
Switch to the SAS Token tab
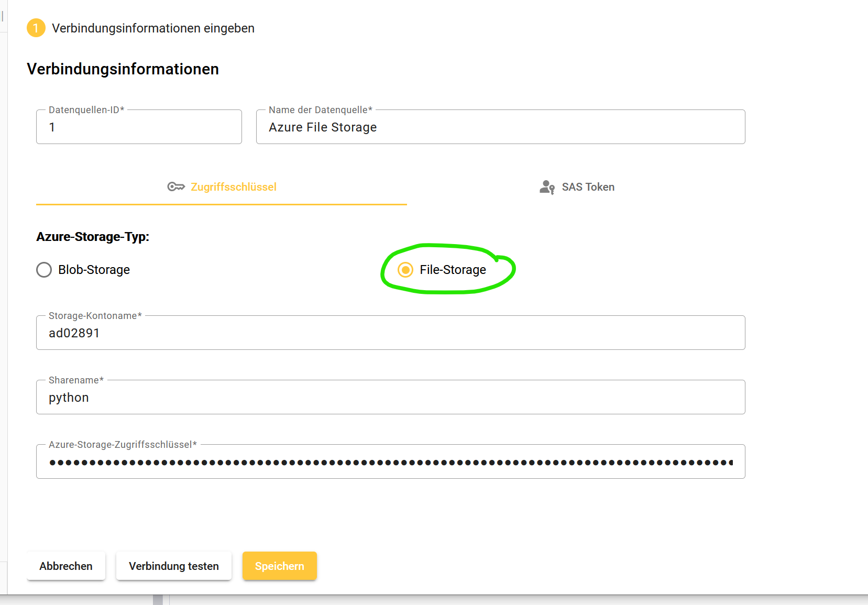pos(576,187)
